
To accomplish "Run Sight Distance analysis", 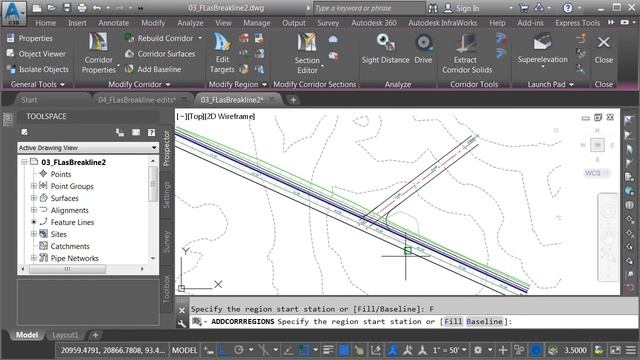I will pyautogui.click(x=385, y=49).
